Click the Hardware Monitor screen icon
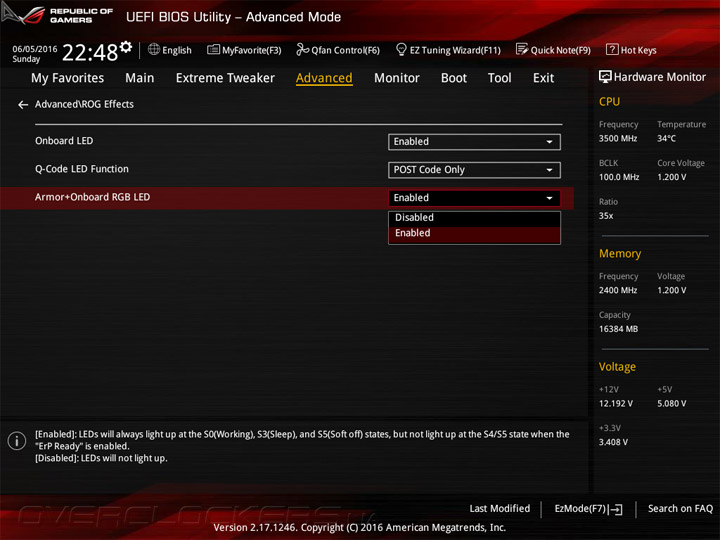 (x=605, y=77)
